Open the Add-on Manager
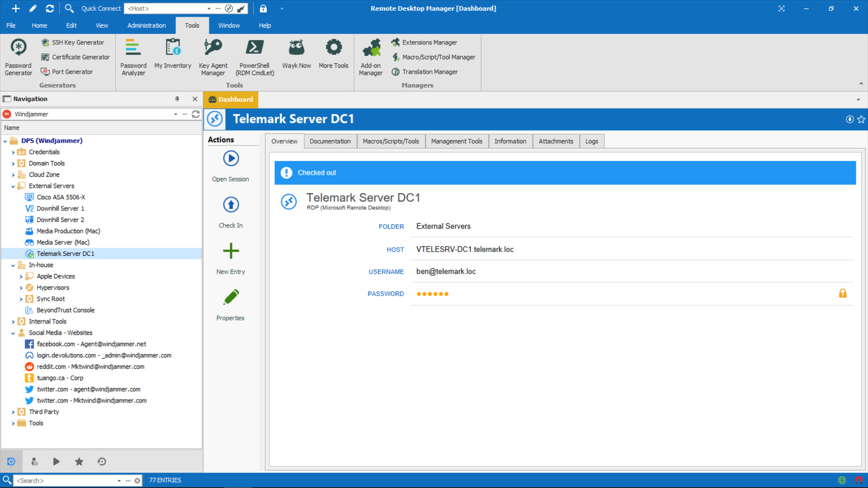 pyautogui.click(x=371, y=56)
